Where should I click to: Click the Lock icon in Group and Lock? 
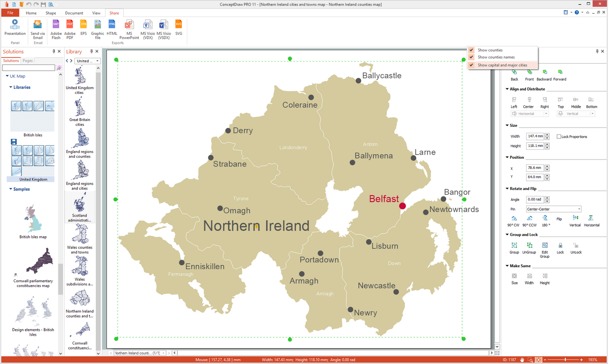pyautogui.click(x=560, y=248)
